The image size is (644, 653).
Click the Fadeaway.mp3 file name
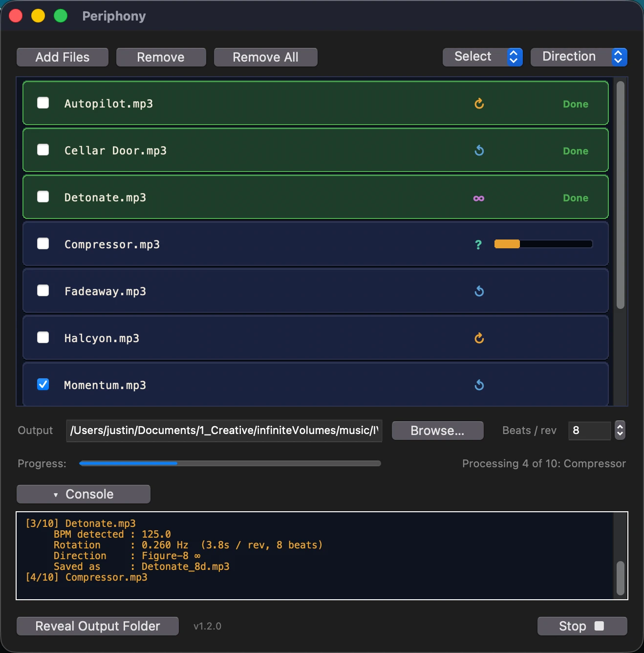[105, 291]
